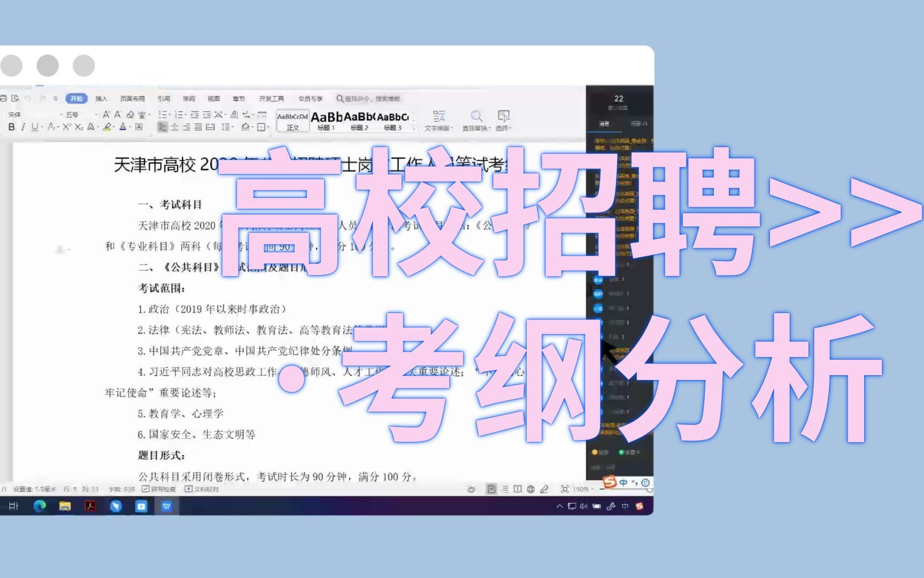
Task: Toggle underline formatting
Action: pyautogui.click(x=36, y=127)
